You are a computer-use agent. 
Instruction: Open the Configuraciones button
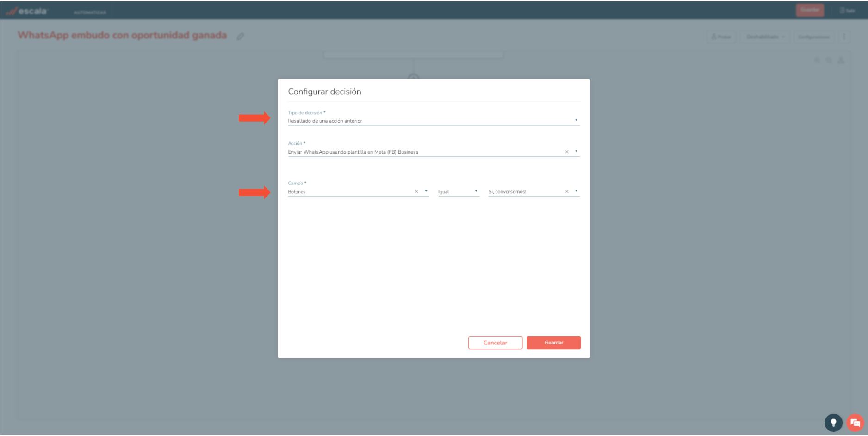pos(814,37)
